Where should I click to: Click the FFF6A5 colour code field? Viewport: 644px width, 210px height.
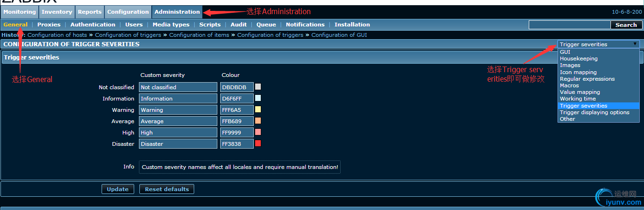[237, 110]
